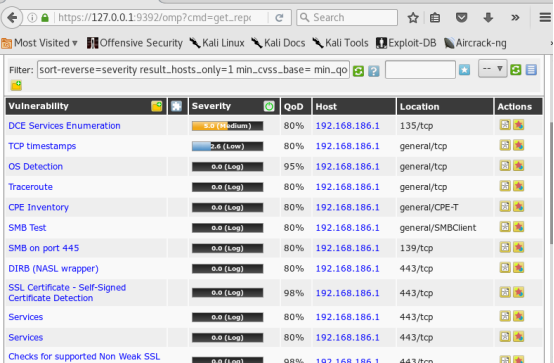Click new note folder icon below Filter

[16, 85]
